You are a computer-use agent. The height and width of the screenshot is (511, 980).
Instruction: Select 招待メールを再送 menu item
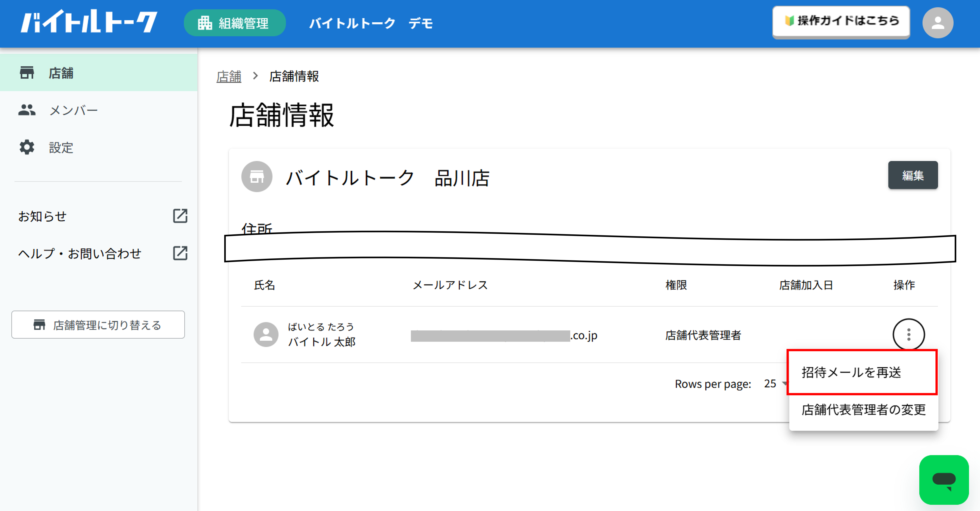(x=862, y=372)
